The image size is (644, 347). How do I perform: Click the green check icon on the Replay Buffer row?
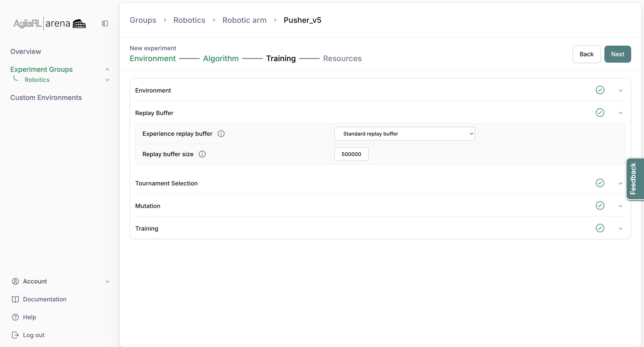coord(600,113)
